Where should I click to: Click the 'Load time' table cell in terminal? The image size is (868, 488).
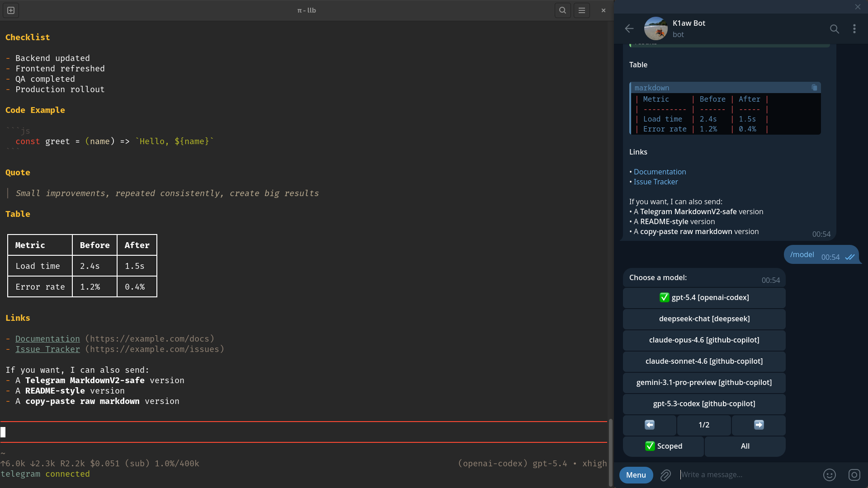(40, 266)
